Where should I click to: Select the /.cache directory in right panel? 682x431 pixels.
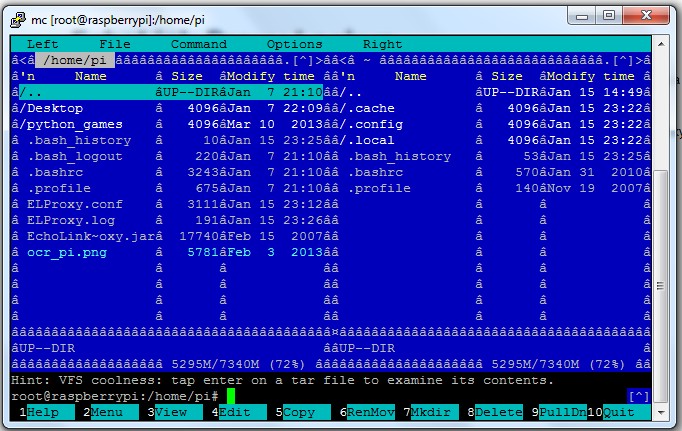491,108
